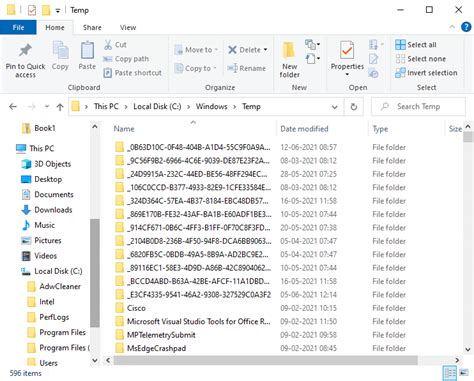Click Local Disk (C:) in address bar
This screenshot has width=474, height=381.
(x=157, y=106)
